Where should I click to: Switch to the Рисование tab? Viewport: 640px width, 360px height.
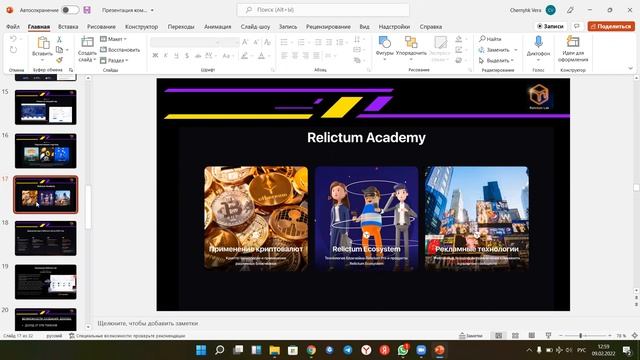101,27
